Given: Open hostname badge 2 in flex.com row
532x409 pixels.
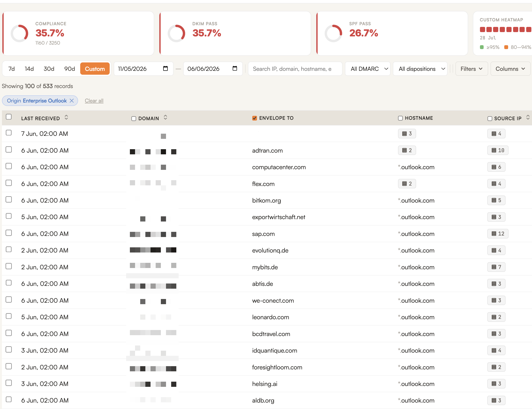Looking at the screenshot, I should click(407, 184).
